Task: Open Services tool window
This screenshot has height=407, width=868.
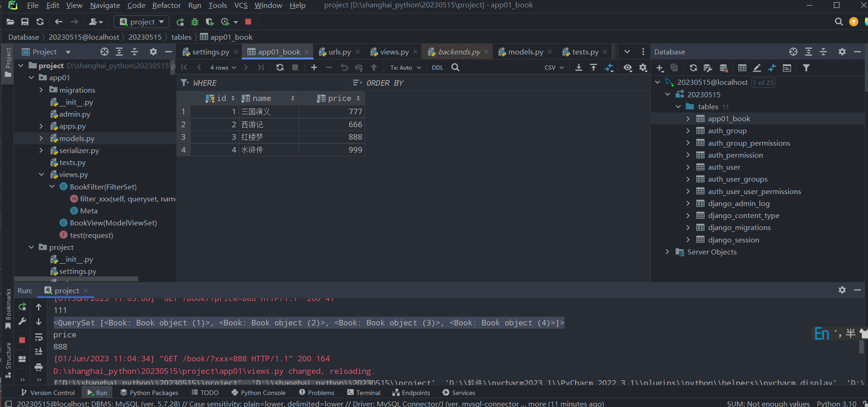Action: pyautogui.click(x=459, y=393)
